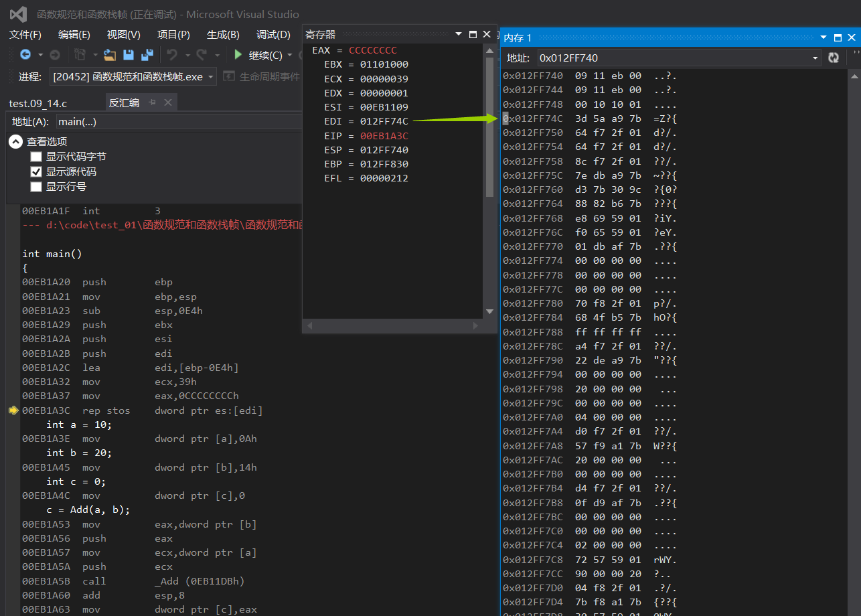Toggle 显示代码字节 checkbox
Viewport: 861px width, 616px height.
(36, 157)
